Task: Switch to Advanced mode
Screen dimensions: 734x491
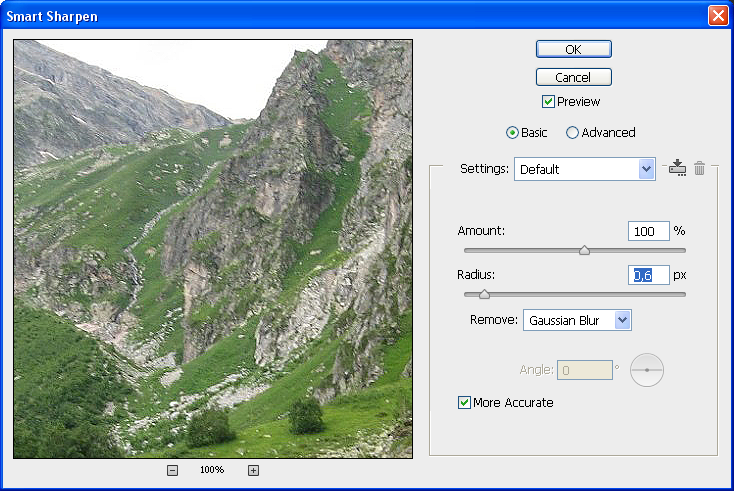Action: pos(573,133)
